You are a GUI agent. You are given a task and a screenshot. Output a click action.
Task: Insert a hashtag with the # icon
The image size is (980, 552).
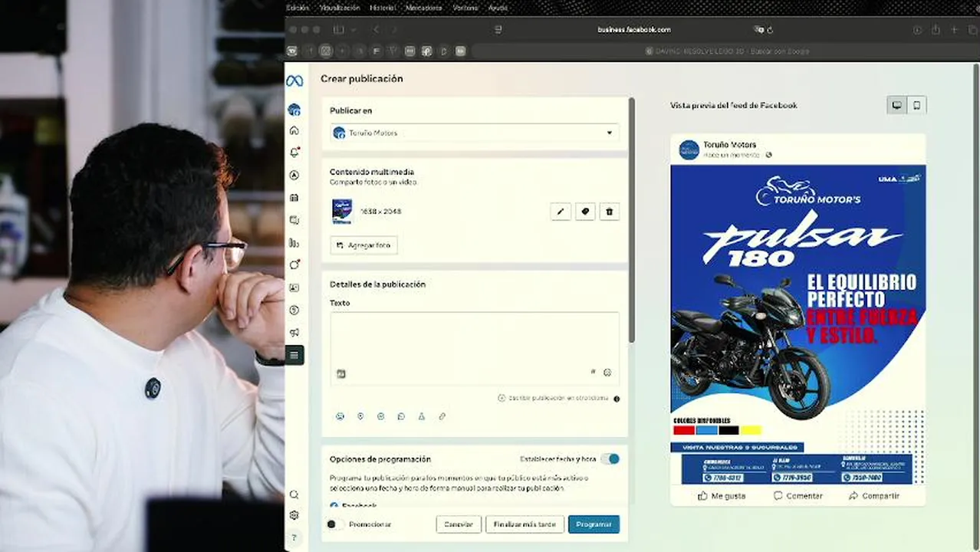tap(593, 372)
